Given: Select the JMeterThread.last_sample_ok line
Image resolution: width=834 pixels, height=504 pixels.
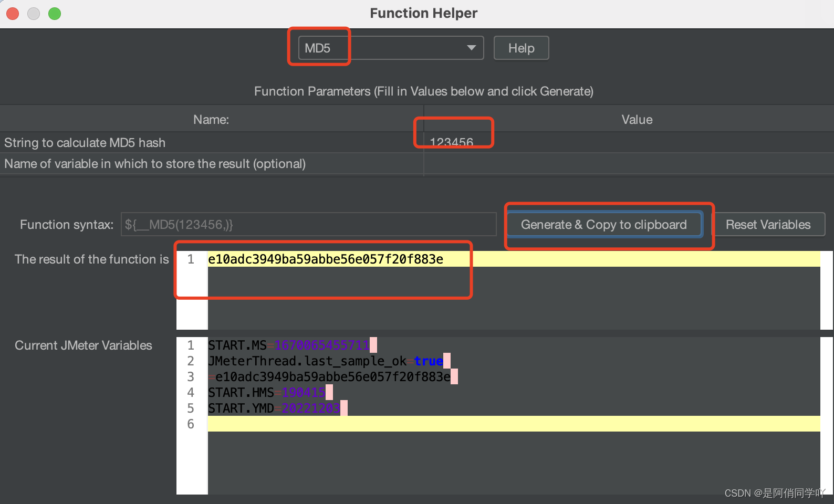Looking at the screenshot, I should [x=329, y=361].
